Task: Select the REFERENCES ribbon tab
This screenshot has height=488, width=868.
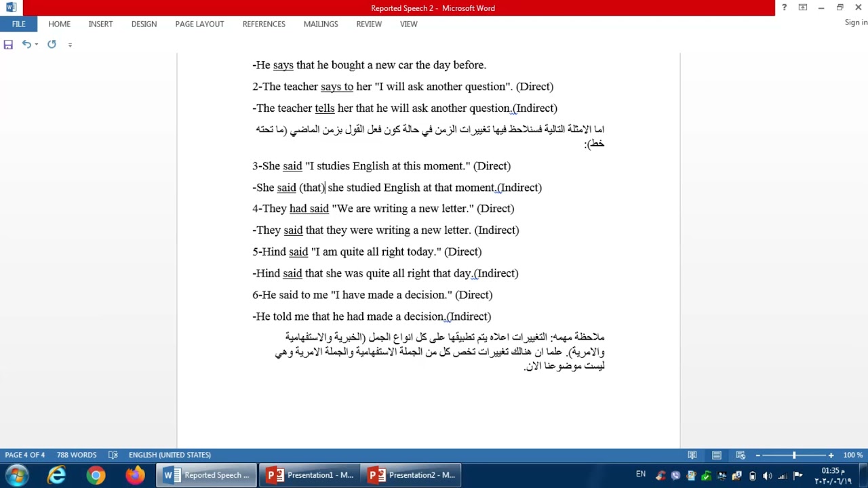Action: (x=264, y=24)
